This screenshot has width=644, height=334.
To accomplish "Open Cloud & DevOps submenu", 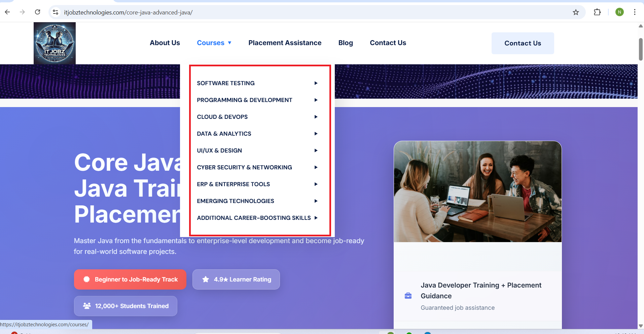I will pyautogui.click(x=257, y=117).
